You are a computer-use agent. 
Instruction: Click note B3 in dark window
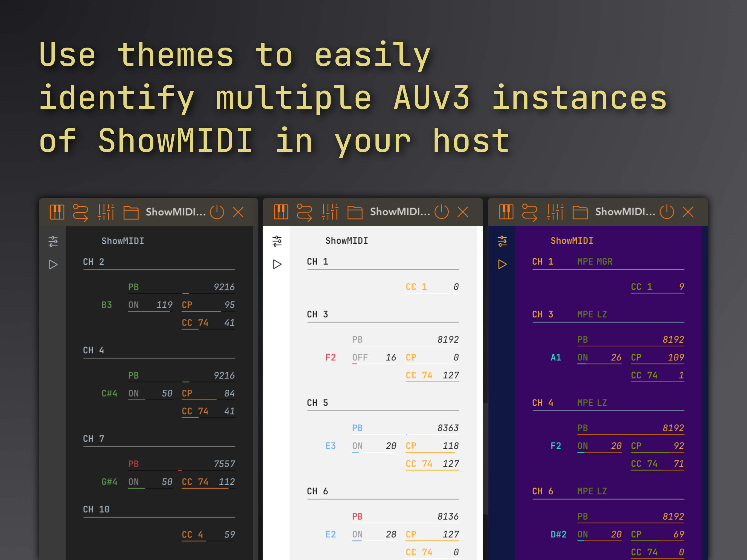click(107, 305)
